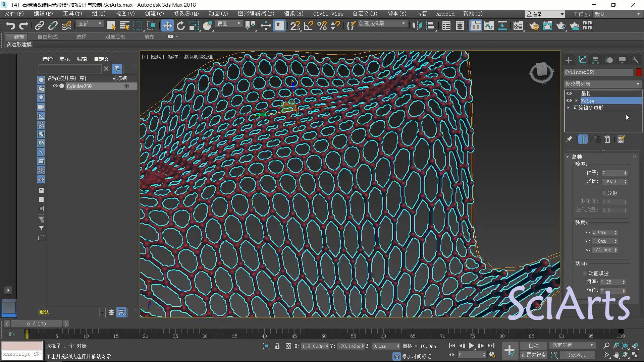The image size is (644, 362).
Task: Activate the Select and Move tool
Action: pos(167,25)
